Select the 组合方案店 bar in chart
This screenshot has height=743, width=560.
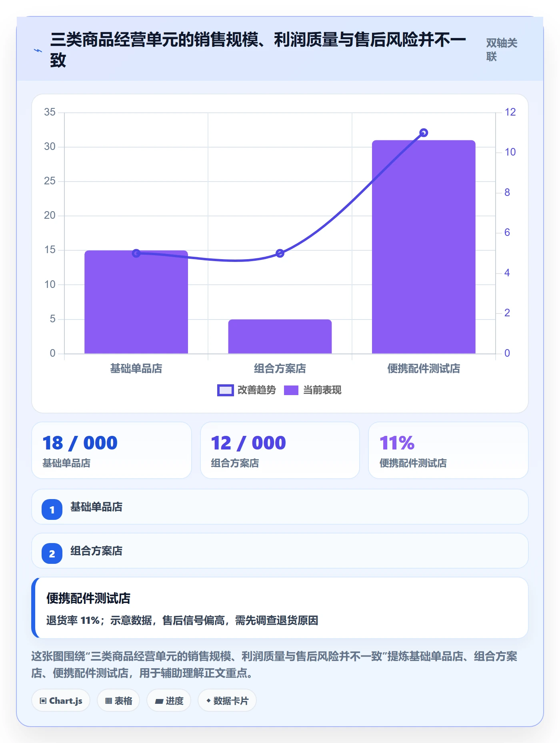click(x=280, y=336)
